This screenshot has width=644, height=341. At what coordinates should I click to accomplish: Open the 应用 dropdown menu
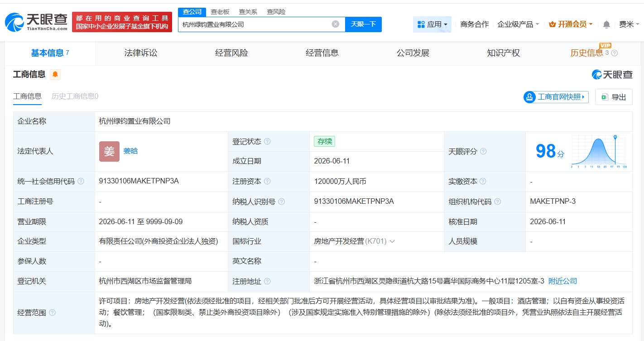(432, 24)
